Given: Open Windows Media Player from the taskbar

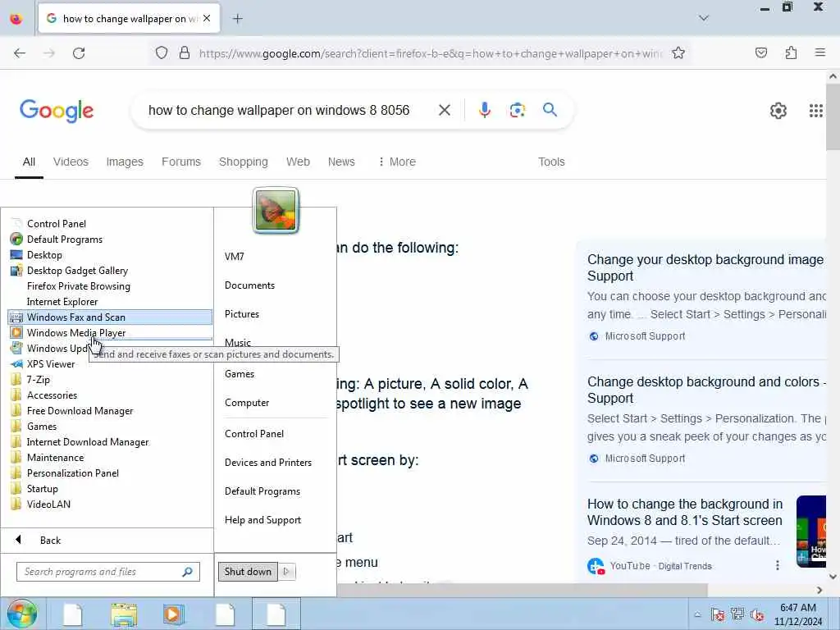Looking at the screenshot, I should pyautogui.click(x=173, y=614).
